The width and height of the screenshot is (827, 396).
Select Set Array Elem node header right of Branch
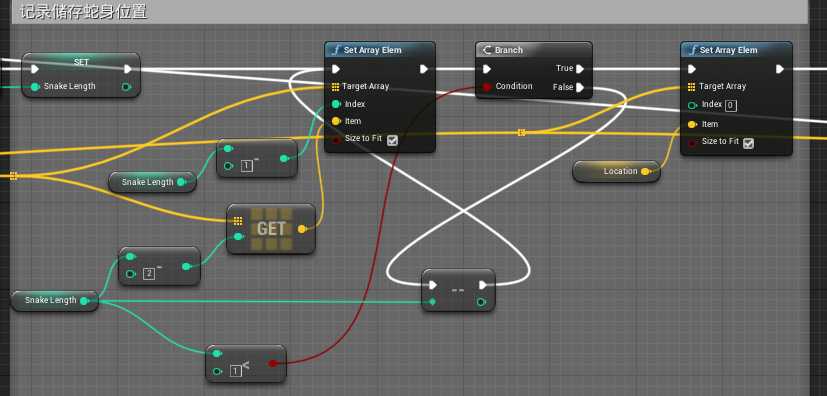[736, 50]
